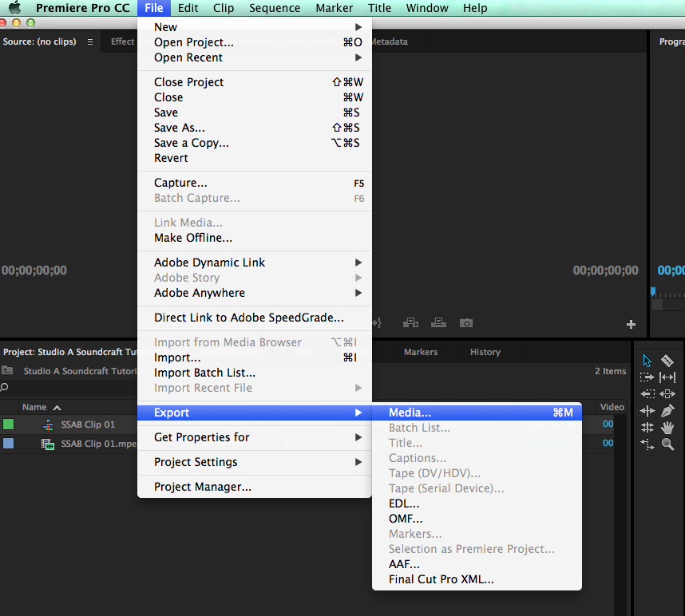Screen dimensions: 685x616
Task: Click the Insert button in Source monitor
Action: [410, 323]
